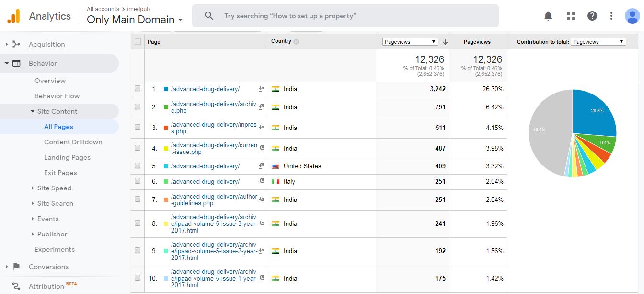Click the help question mark icon
The image size is (644, 294).
click(x=592, y=16)
